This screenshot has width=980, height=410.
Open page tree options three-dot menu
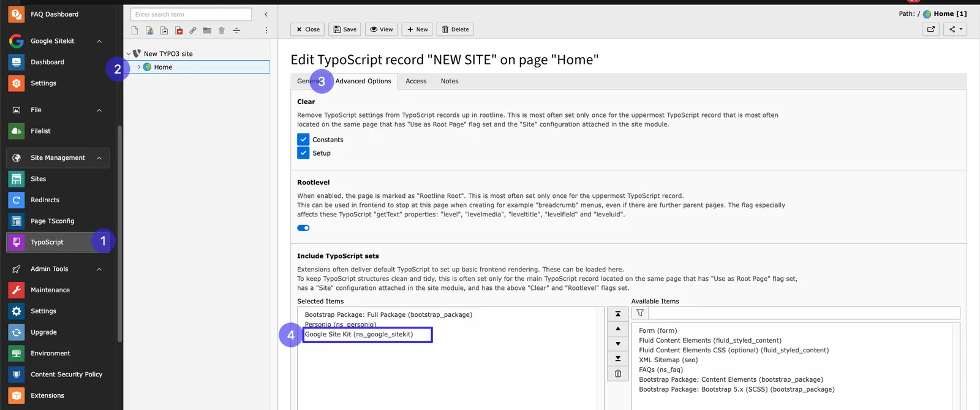266,30
